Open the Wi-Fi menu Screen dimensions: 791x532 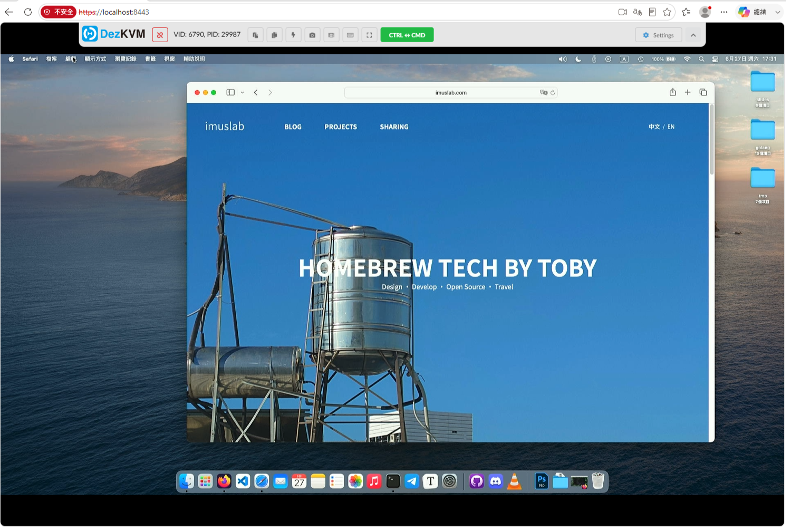[x=687, y=59]
